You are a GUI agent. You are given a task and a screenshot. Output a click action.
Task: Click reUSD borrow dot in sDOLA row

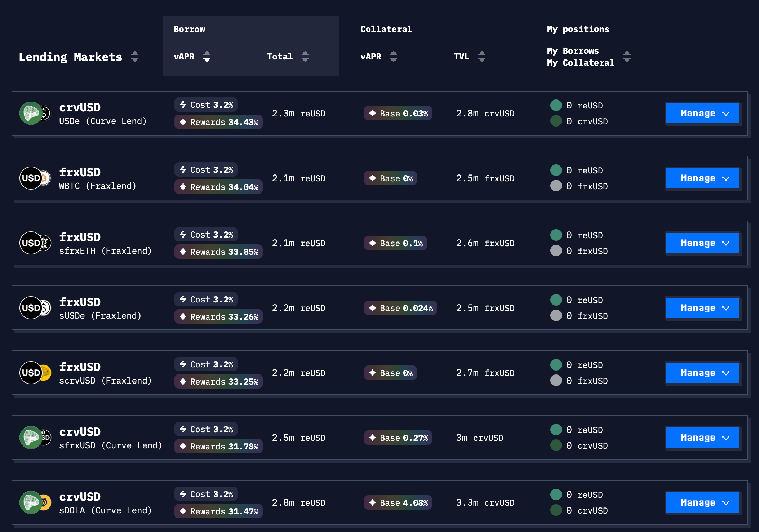(x=556, y=495)
